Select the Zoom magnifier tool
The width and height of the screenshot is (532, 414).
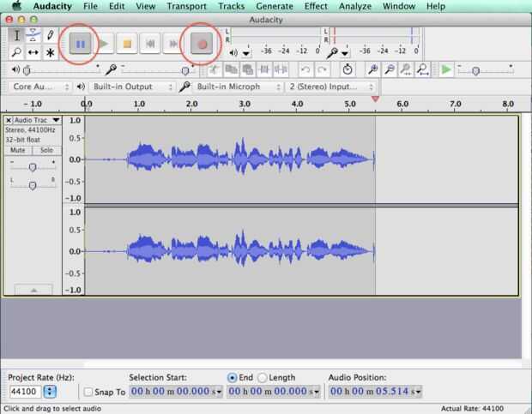(x=16, y=52)
